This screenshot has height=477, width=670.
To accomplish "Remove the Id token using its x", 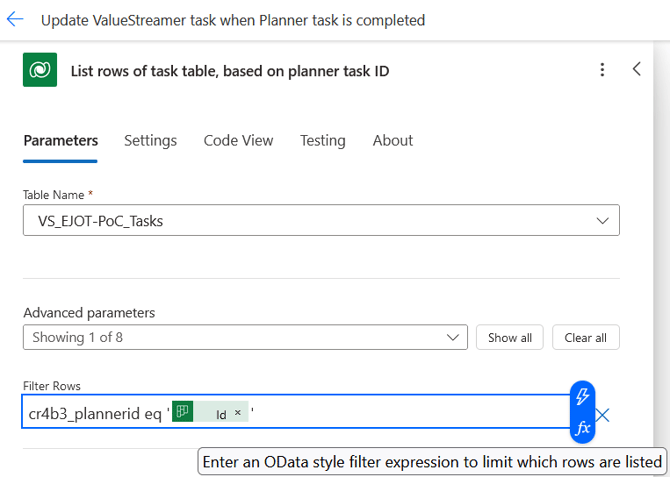I will click(238, 413).
